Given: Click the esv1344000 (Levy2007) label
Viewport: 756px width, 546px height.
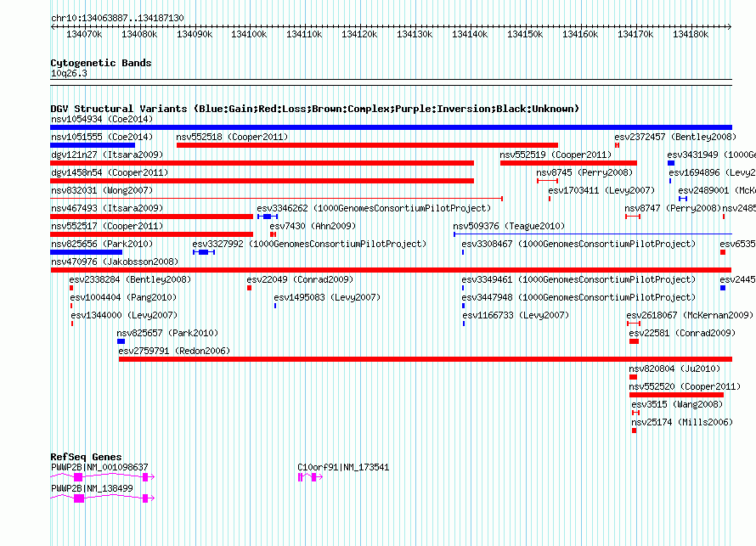Looking at the screenshot, I should tap(124, 315).
